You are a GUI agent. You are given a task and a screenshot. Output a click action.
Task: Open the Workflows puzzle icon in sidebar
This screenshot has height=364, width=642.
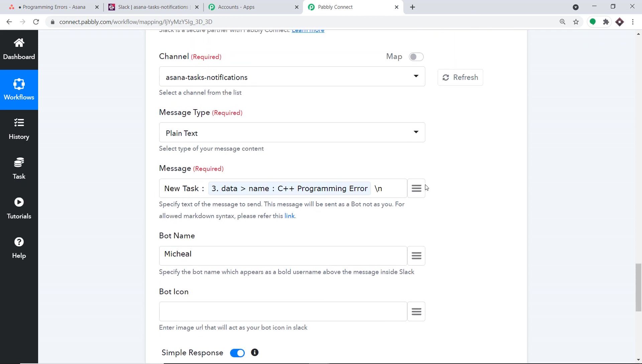tap(19, 84)
